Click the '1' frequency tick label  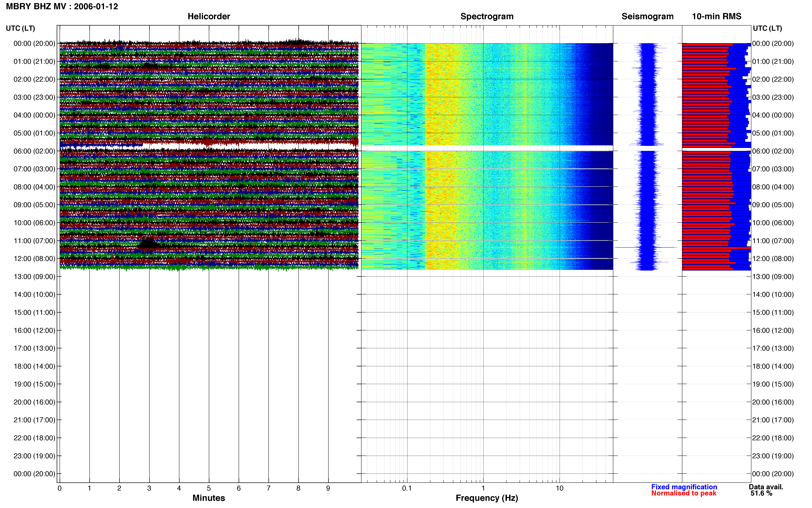(483, 488)
